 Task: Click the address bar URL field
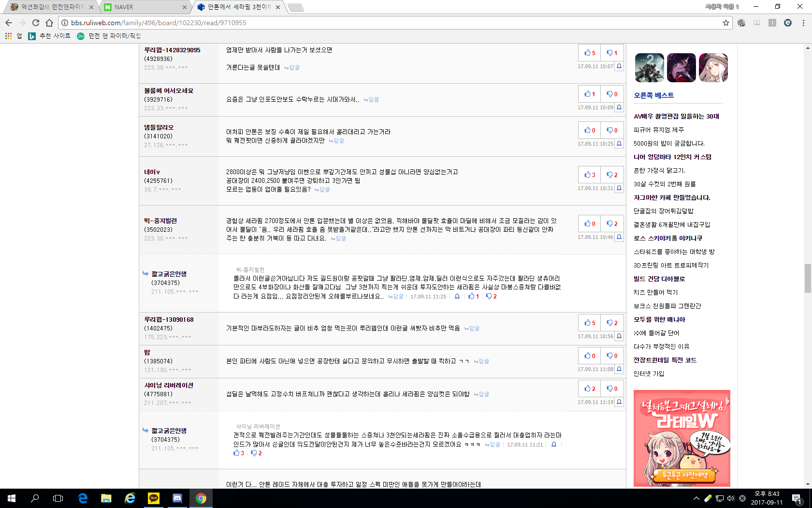click(x=387, y=23)
